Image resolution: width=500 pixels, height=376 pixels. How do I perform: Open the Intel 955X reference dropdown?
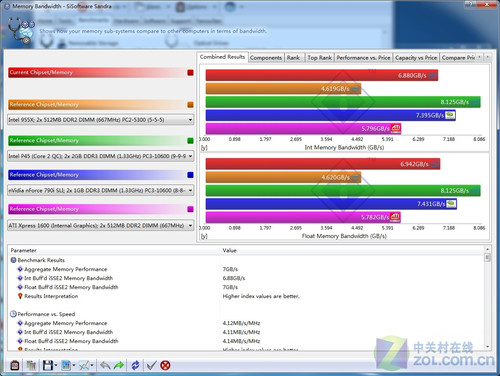[100, 120]
